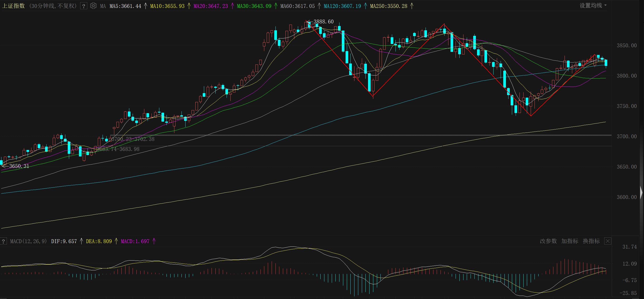Screen dimensions: 644x299
Task: Click 加指标 to add an indicator
Action: coord(570,241)
